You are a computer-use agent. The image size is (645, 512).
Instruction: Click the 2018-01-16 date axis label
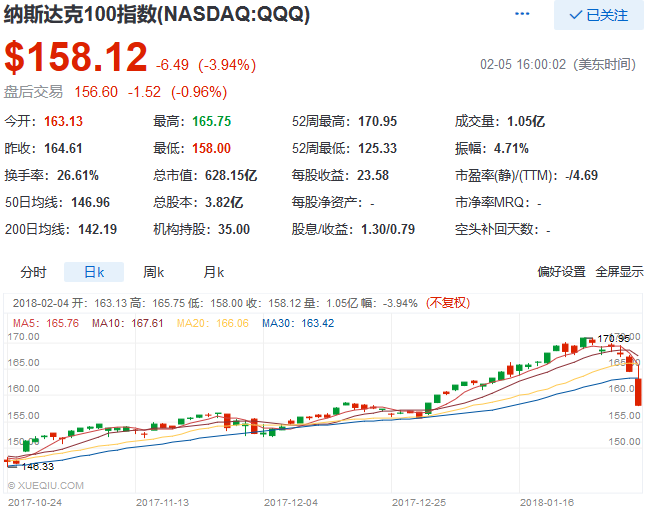tap(547, 503)
